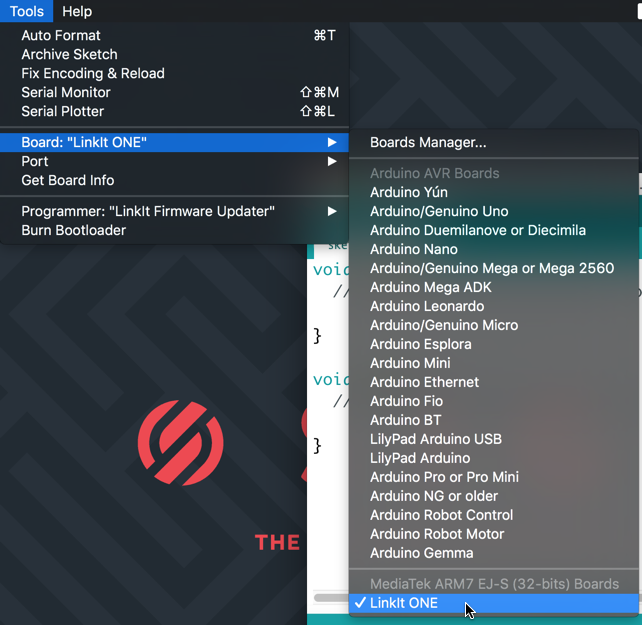Open the Tools menu in menu bar

pos(26,11)
